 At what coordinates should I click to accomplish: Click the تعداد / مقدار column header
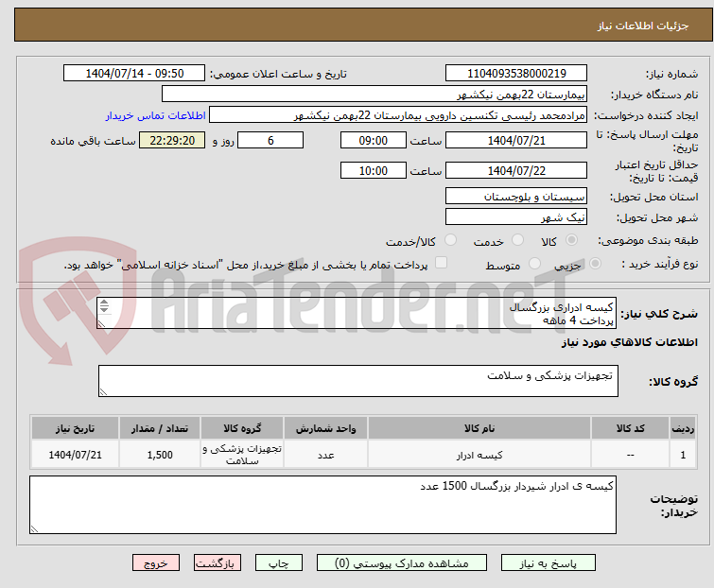[x=160, y=428]
